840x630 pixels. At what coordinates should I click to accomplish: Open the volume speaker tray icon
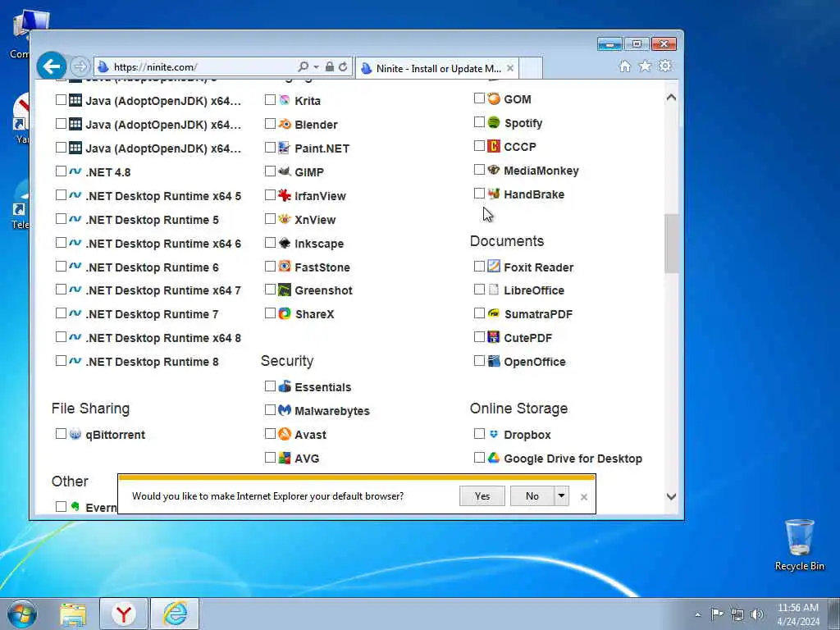(x=757, y=614)
